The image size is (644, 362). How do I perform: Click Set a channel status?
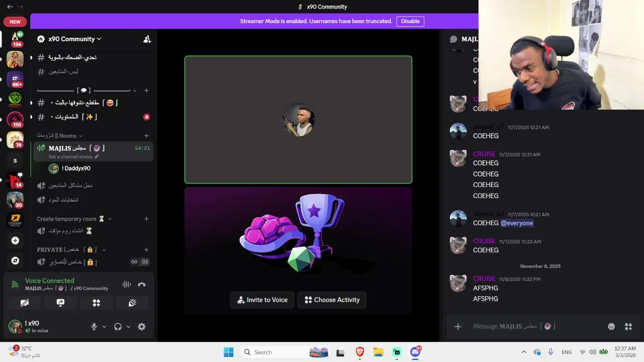[x=73, y=157]
